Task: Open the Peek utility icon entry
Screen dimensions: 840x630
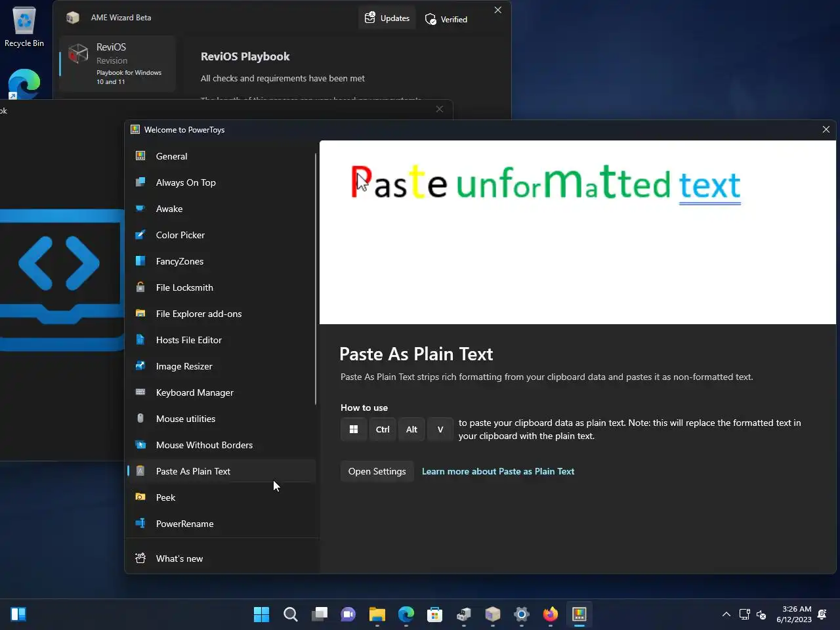Action: pyautogui.click(x=140, y=497)
